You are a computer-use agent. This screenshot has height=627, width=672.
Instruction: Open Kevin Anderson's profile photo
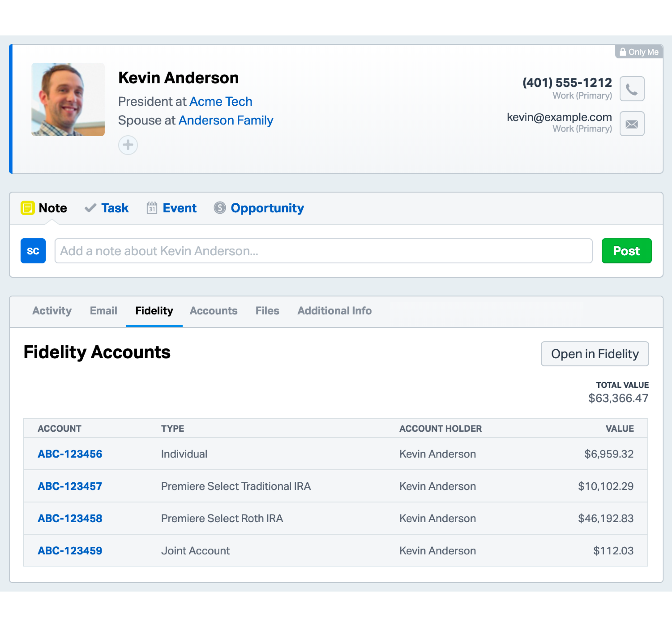pyautogui.click(x=68, y=100)
